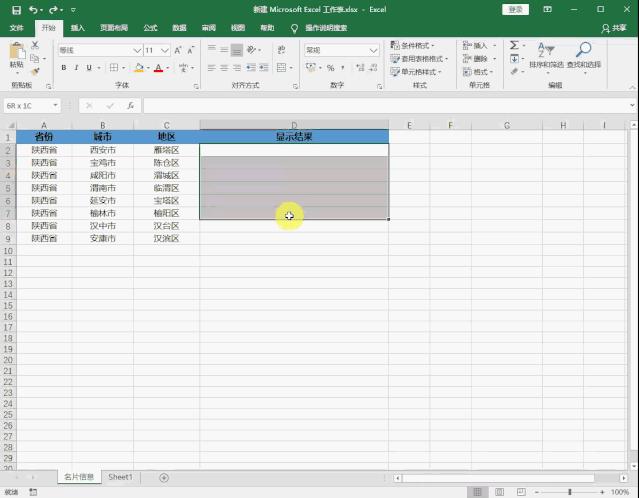This screenshot has width=639, height=498.
Task: Switch to Page Layout view icon
Action: pos(499,492)
